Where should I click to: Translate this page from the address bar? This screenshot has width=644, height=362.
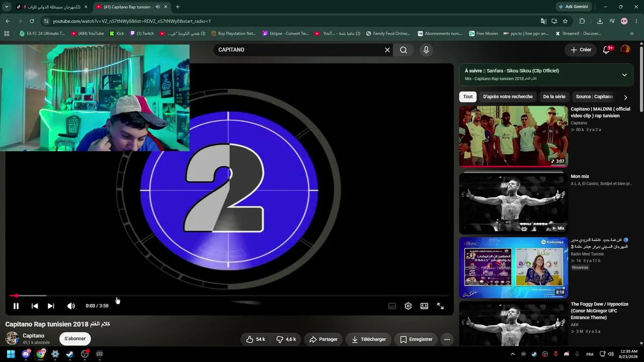tap(543, 21)
